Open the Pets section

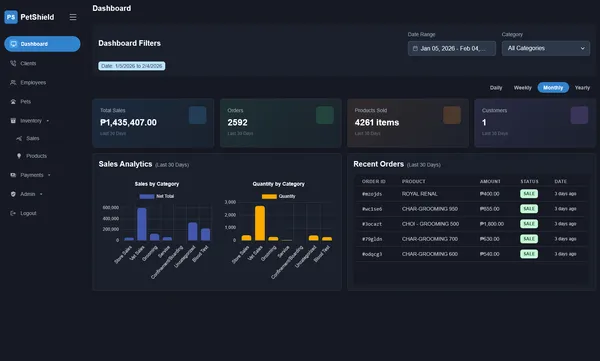[26, 101]
